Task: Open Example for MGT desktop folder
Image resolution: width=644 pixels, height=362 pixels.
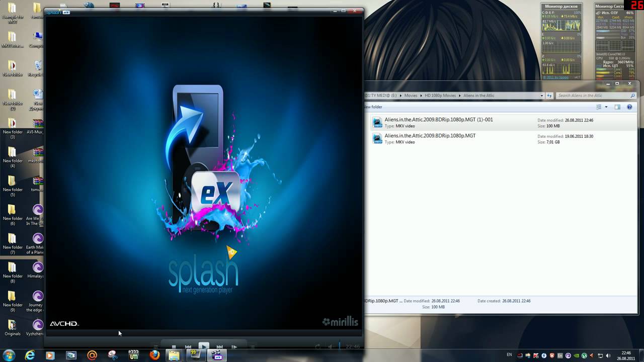Action: [13, 13]
